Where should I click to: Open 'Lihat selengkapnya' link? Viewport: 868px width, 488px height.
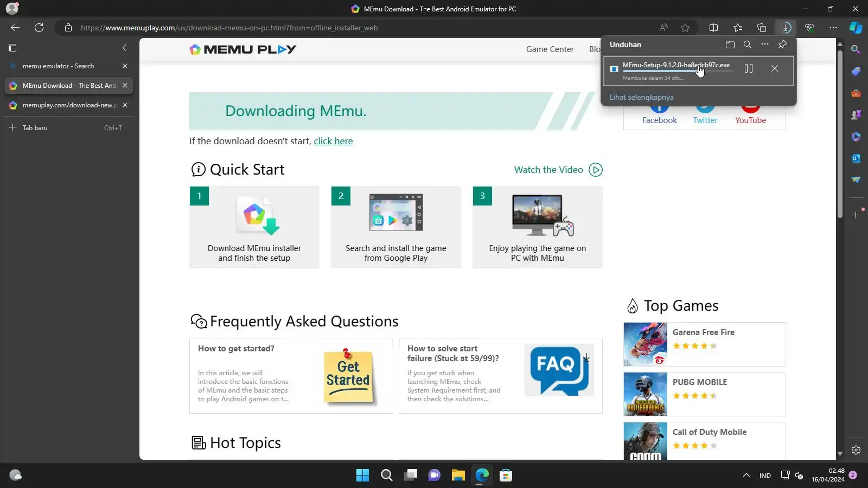tap(642, 98)
